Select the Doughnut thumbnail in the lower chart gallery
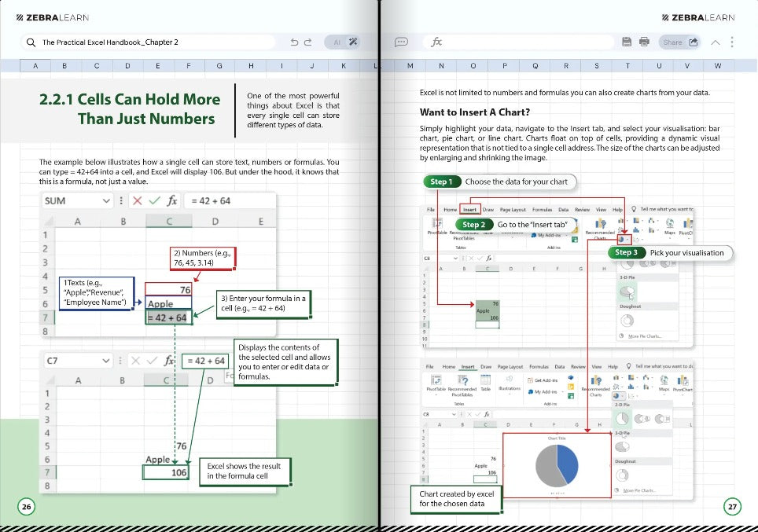The width and height of the screenshot is (758, 532). click(x=622, y=475)
